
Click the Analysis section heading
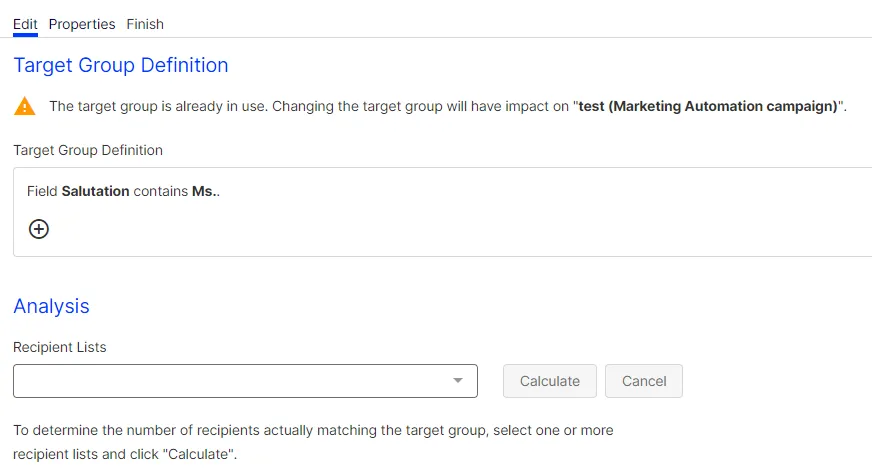coord(51,306)
